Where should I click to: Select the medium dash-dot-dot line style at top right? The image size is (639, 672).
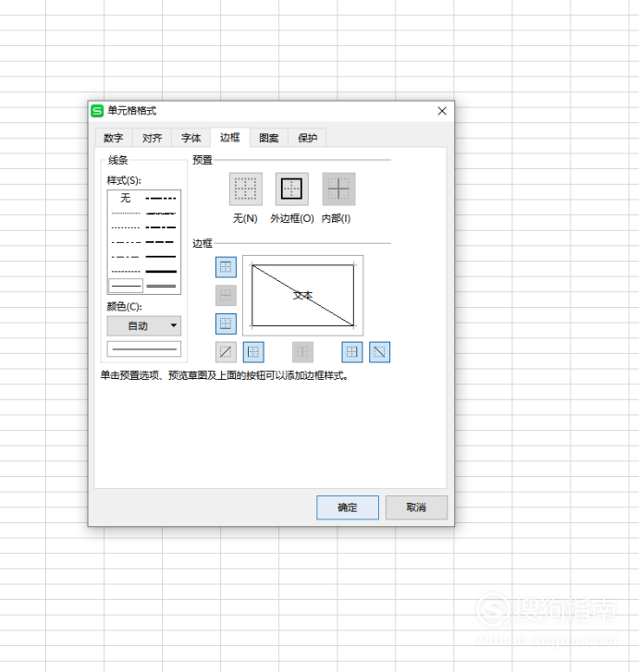click(161, 198)
